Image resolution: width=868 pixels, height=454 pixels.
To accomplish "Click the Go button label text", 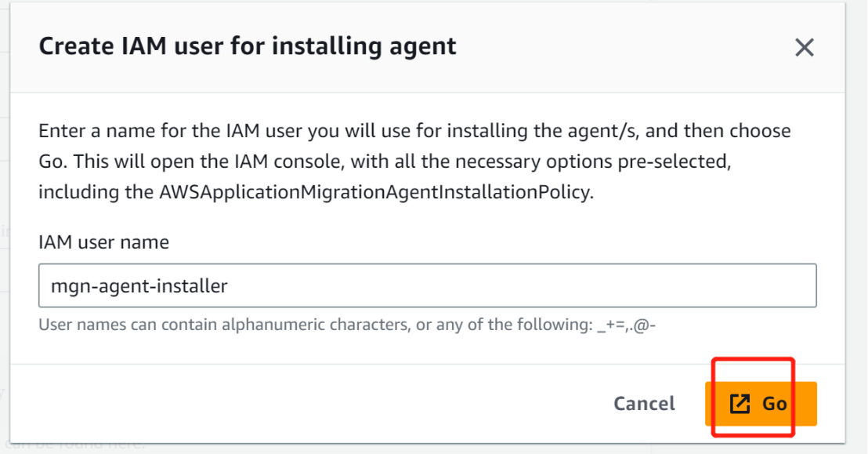I will 775,404.
